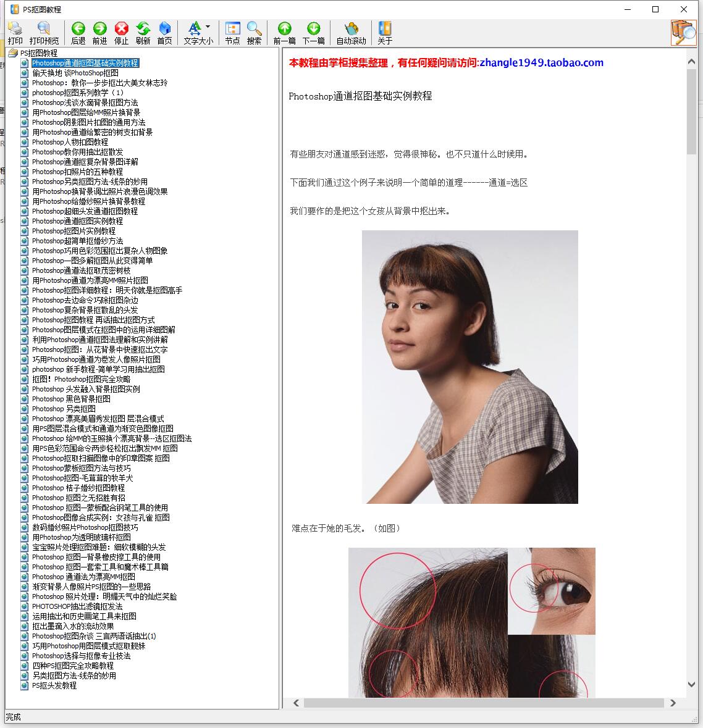Click the 文字大小 font size icon
The image size is (703, 728).
(x=195, y=29)
